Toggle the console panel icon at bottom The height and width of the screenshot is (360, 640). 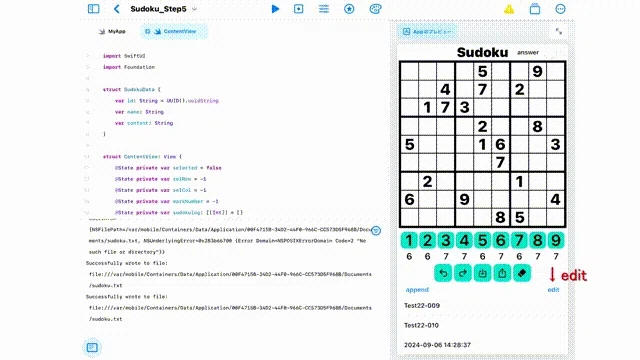pos(92,347)
